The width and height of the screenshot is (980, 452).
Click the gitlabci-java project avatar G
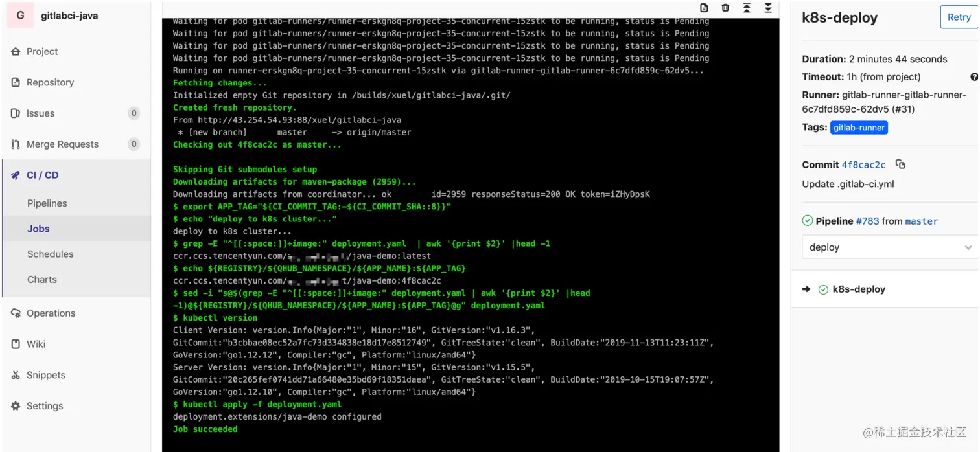pyautogui.click(x=20, y=16)
